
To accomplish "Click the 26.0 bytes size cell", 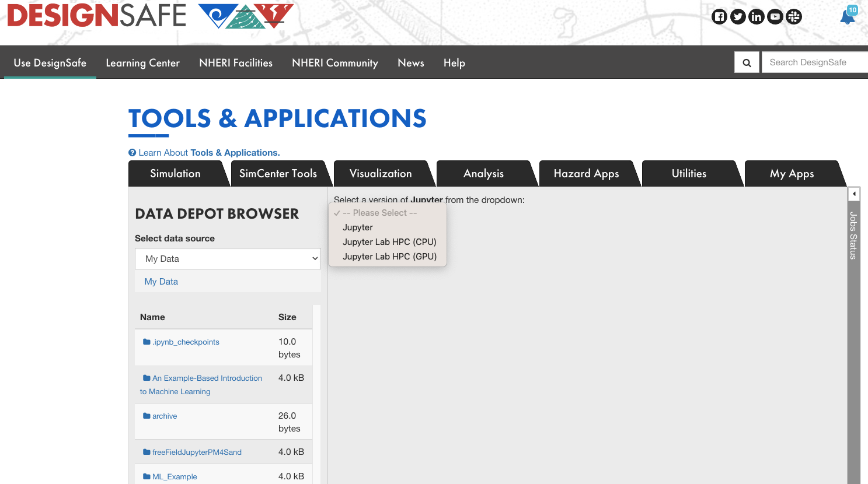I will click(290, 422).
